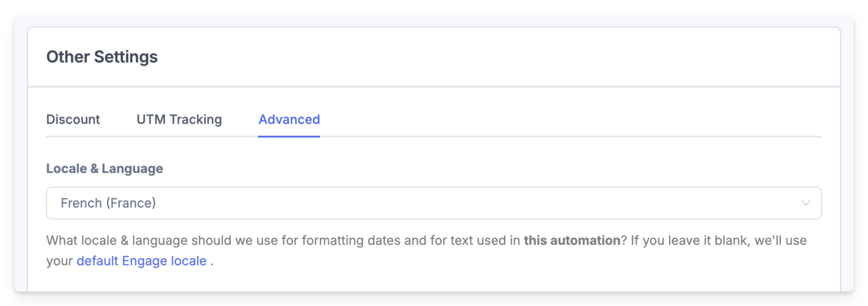Click the Other Settings card header bar
Image resolution: width=868 pixels, height=306 pixels.
(x=434, y=57)
